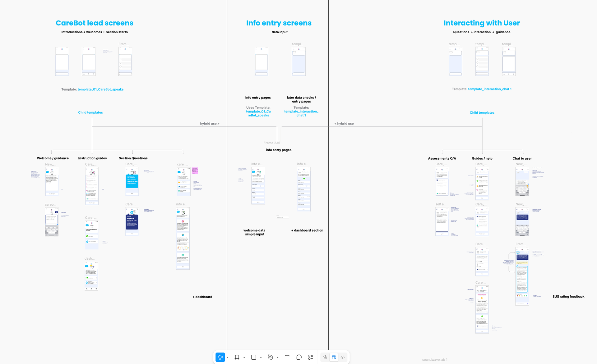597x364 pixels.
Task: Expand the Shape tools dropdown arrow
Action: [261, 357]
